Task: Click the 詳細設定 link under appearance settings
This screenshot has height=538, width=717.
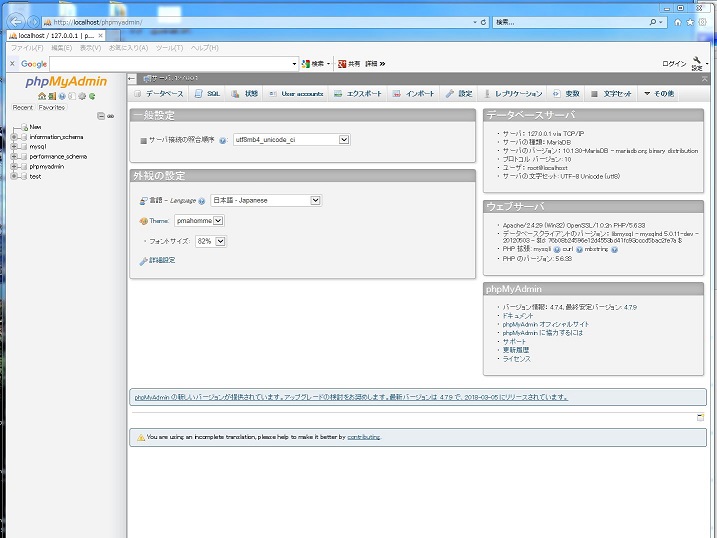Action: 160,260
